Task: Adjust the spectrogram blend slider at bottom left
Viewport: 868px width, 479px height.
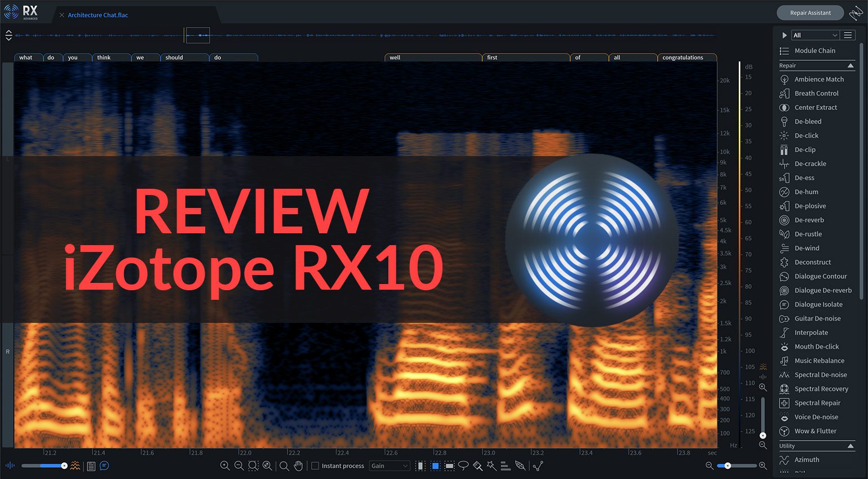Action: [45, 465]
